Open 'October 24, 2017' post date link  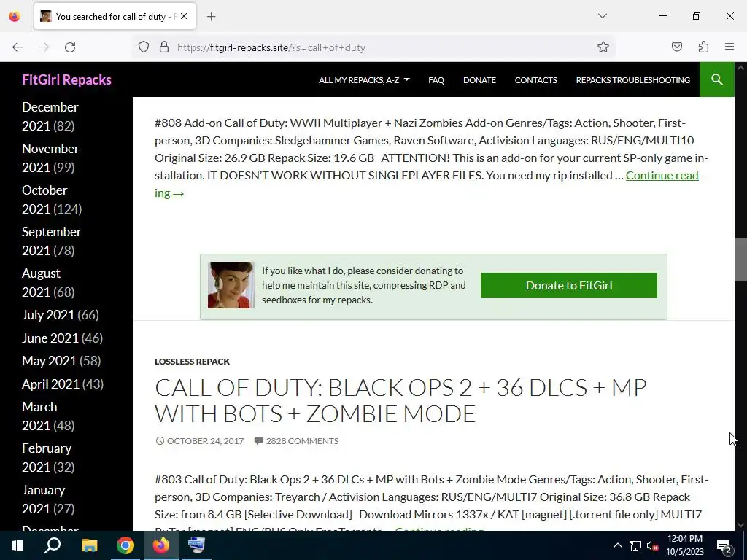[205, 441]
